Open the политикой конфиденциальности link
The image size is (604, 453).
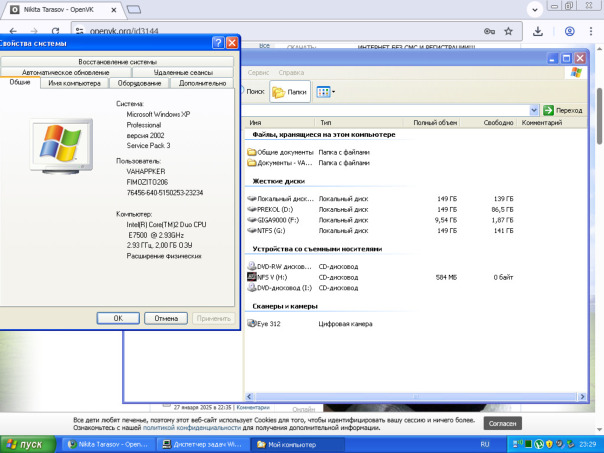coord(191,428)
